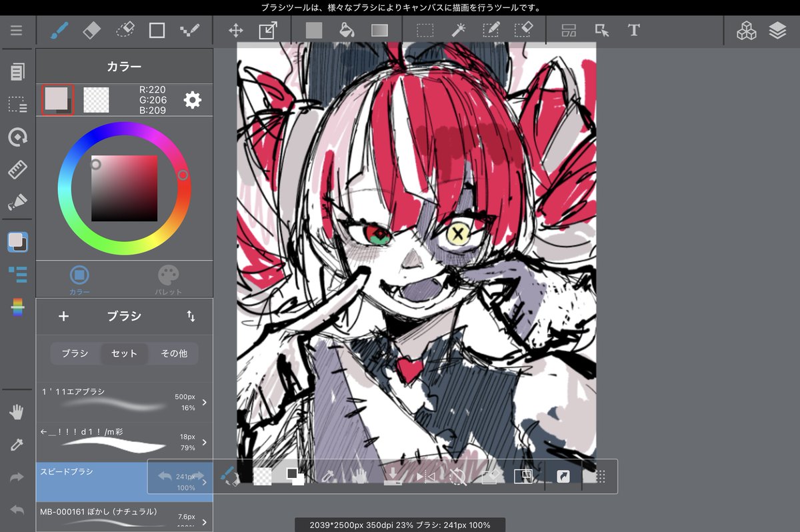This screenshot has height=532, width=800.
Task: Open the brush correction pen-light icon in sidebar
Action: pyautogui.click(x=17, y=201)
